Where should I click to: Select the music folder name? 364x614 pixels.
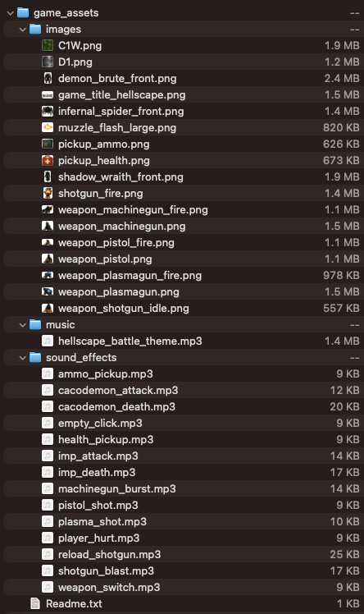pos(60,324)
